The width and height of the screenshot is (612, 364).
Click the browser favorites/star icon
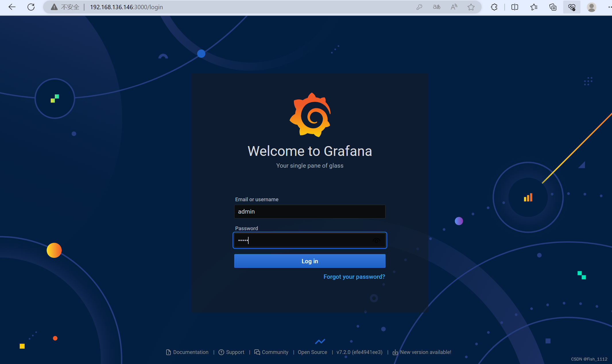tap(471, 7)
